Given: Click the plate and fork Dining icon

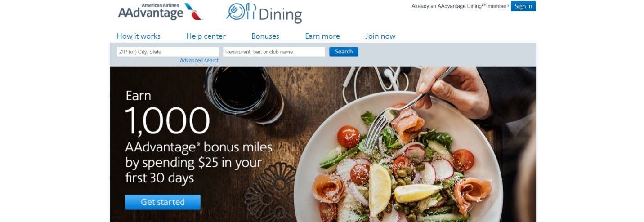Looking at the screenshot, I should [x=241, y=13].
